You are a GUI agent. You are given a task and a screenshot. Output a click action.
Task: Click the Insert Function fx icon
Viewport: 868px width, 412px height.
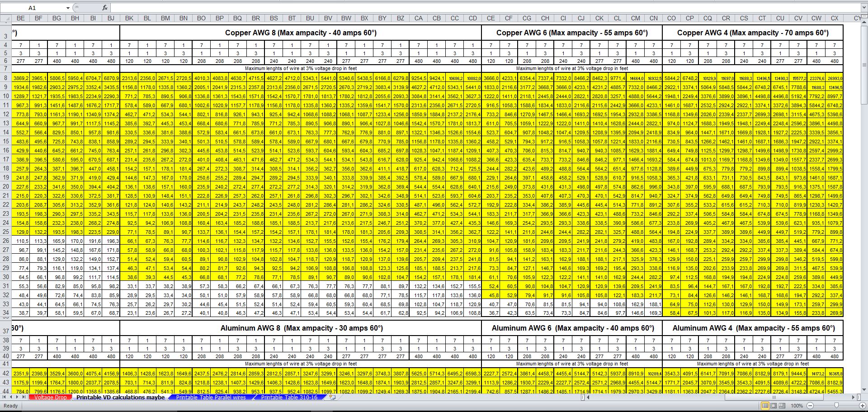click(x=104, y=8)
